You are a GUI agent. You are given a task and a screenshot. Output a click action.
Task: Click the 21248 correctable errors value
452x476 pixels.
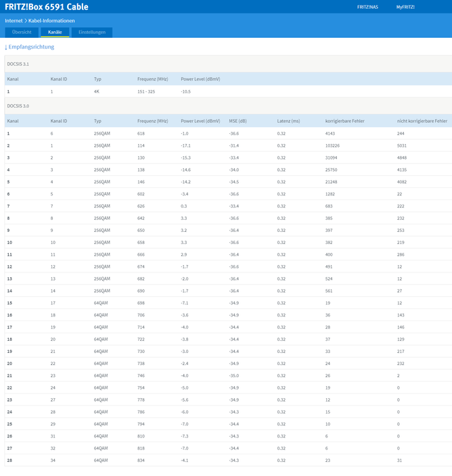point(331,182)
